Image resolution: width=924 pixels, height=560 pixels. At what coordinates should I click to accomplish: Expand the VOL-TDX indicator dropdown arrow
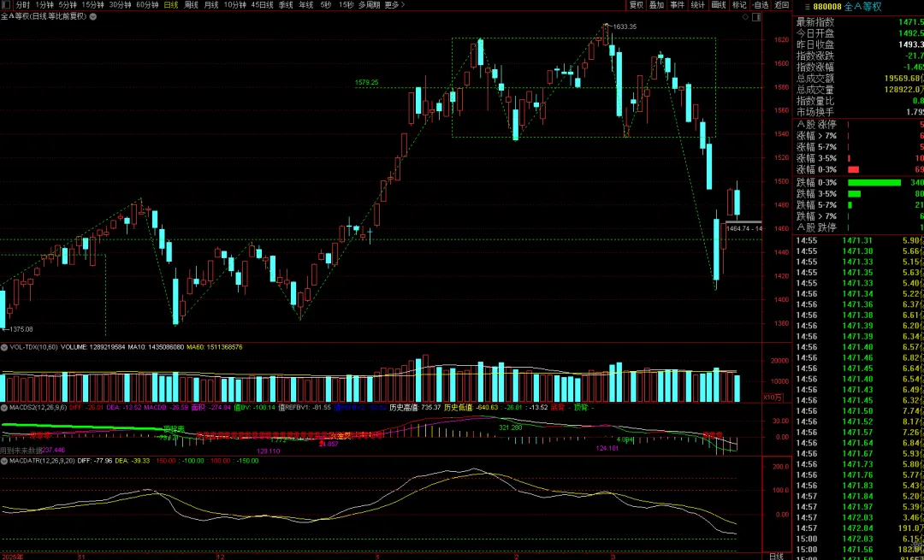point(4,347)
